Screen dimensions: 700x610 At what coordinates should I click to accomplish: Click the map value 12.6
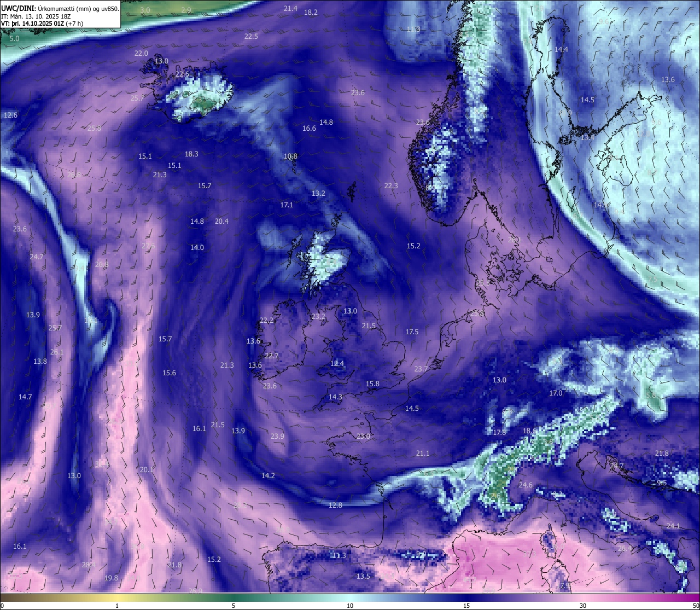[10, 115]
